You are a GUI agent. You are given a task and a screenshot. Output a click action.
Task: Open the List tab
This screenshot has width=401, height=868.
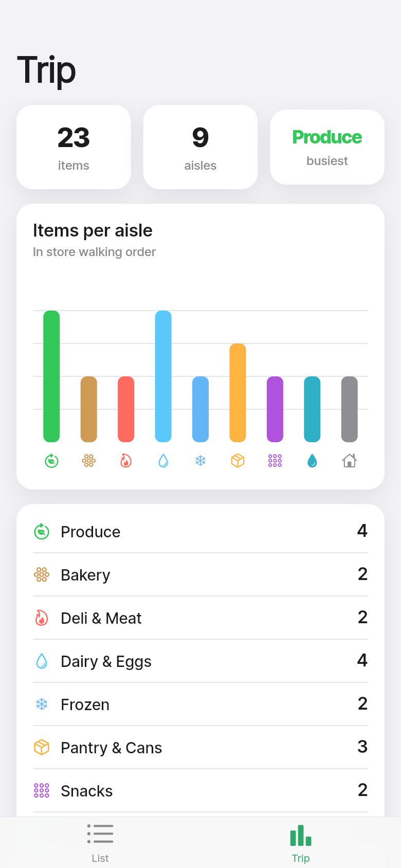click(x=100, y=843)
